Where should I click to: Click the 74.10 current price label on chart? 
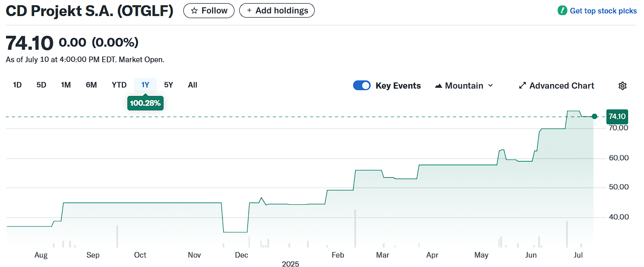coord(618,116)
